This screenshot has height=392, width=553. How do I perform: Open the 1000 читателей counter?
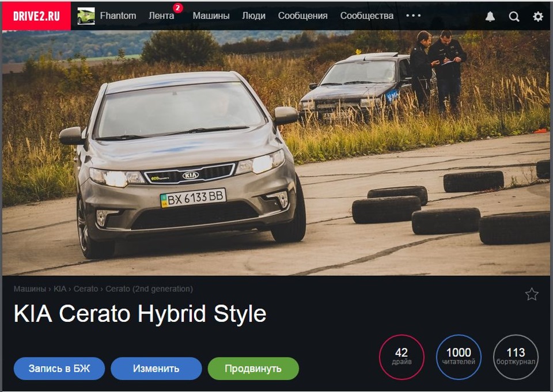[459, 357]
